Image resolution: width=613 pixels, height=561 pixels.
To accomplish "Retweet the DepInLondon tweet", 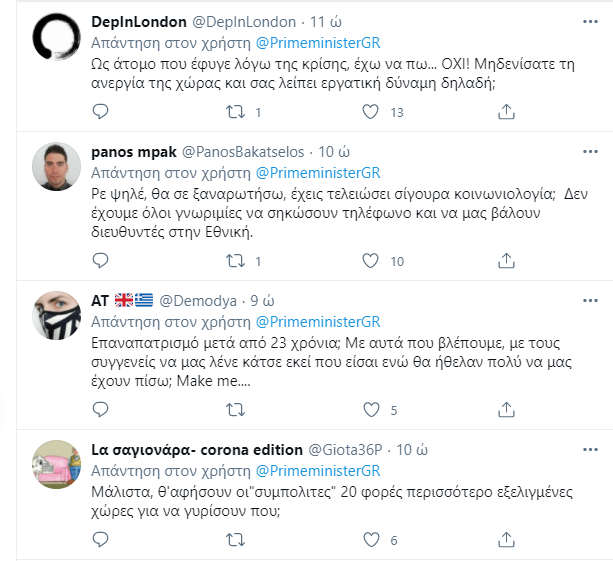I will pos(233,112).
